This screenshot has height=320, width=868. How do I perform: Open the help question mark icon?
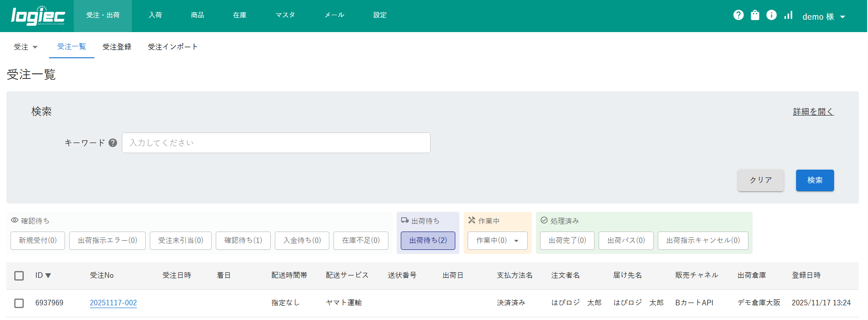(x=738, y=15)
